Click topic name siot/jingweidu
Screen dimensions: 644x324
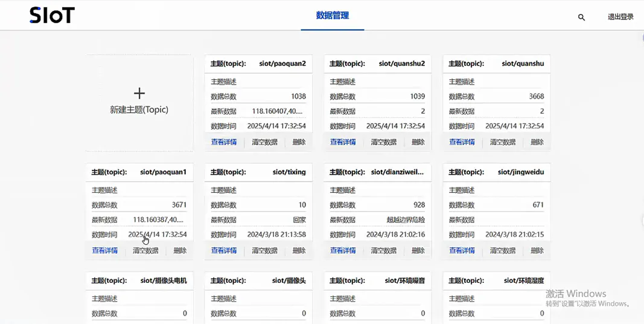pyautogui.click(x=521, y=172)
